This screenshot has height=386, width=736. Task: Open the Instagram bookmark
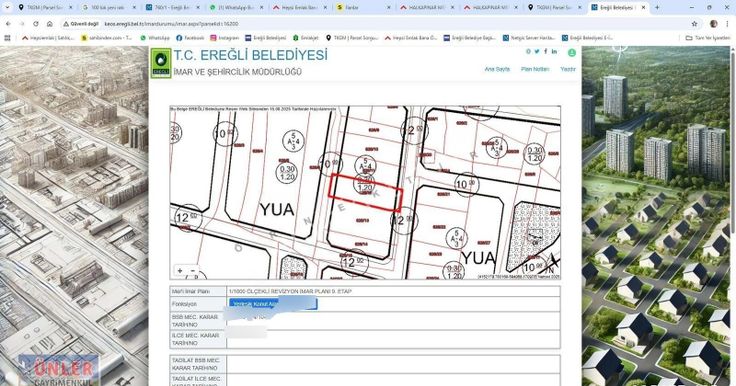point(224,38)
